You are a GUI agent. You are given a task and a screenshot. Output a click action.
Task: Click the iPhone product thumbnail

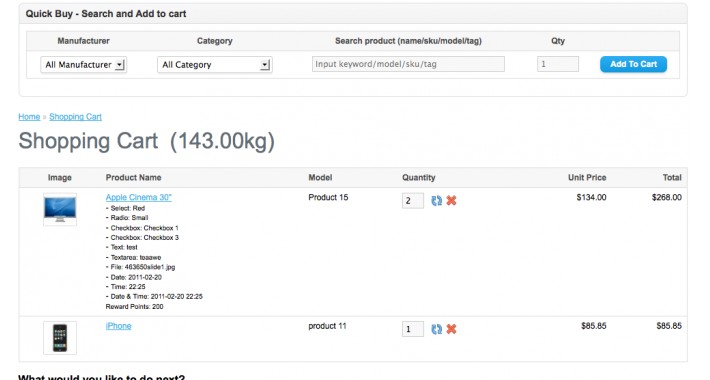[60, 338]
